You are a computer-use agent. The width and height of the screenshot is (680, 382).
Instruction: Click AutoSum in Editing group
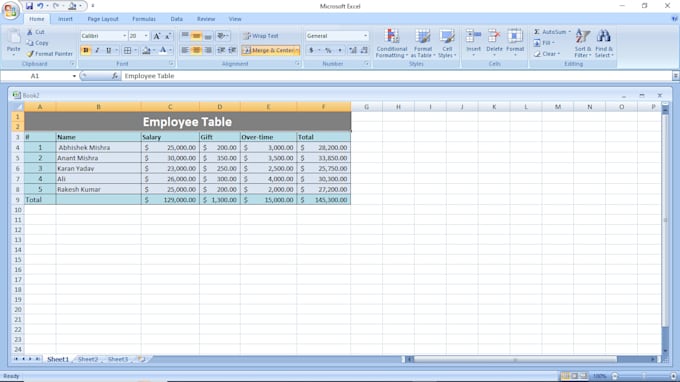[x=552, y=32]
